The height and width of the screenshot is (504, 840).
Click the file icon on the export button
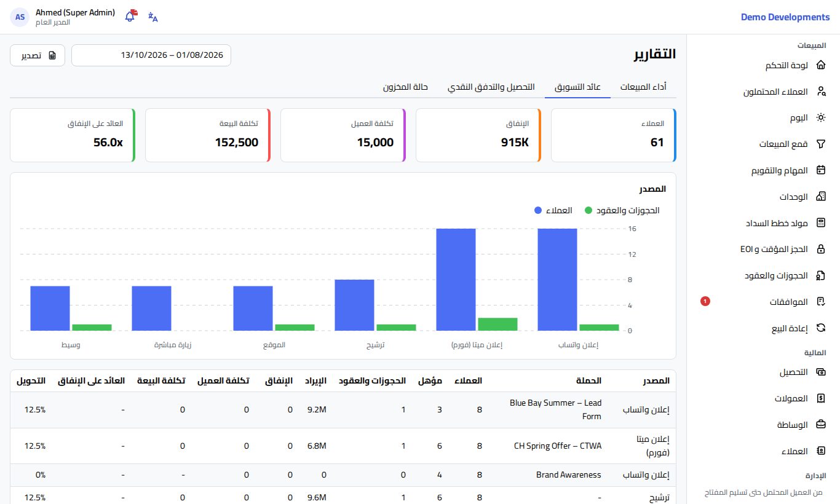click(52, 55)
